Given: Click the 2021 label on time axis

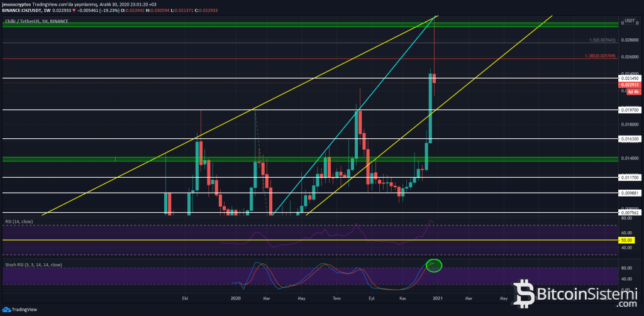Looking at the screenshot, I should tap(438, 299).
